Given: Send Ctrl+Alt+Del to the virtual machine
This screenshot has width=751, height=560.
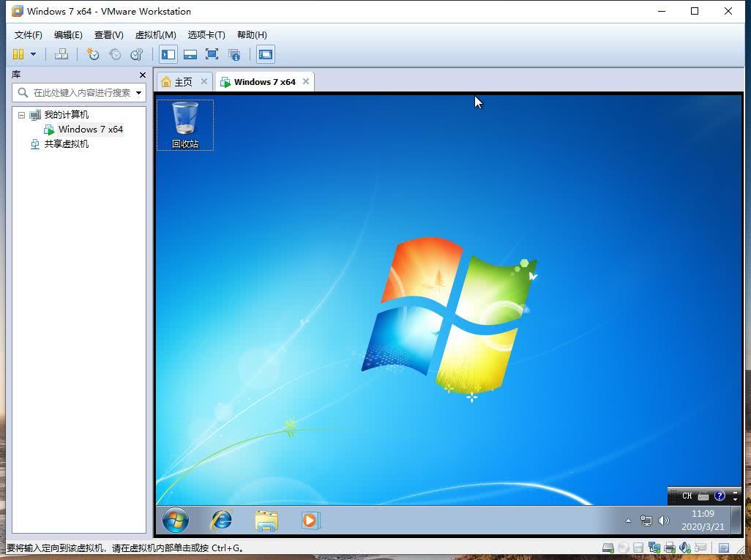Looking at the screenshot, I should (61, 54).
